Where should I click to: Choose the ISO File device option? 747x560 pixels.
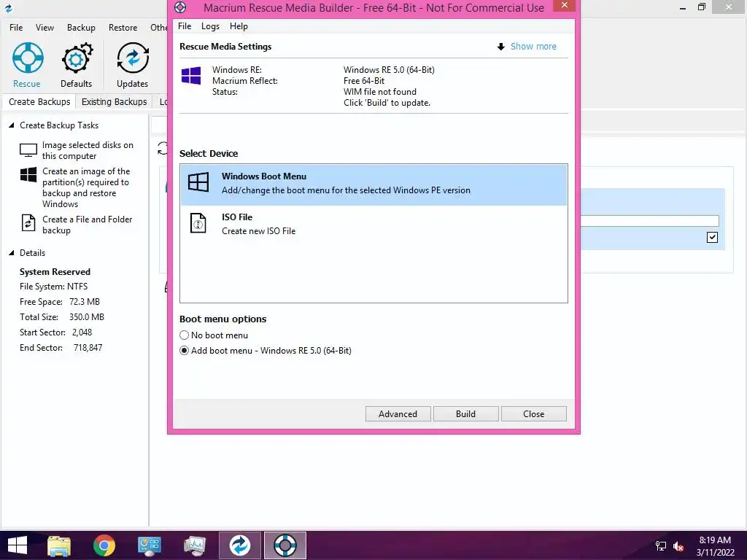[373, 225]
